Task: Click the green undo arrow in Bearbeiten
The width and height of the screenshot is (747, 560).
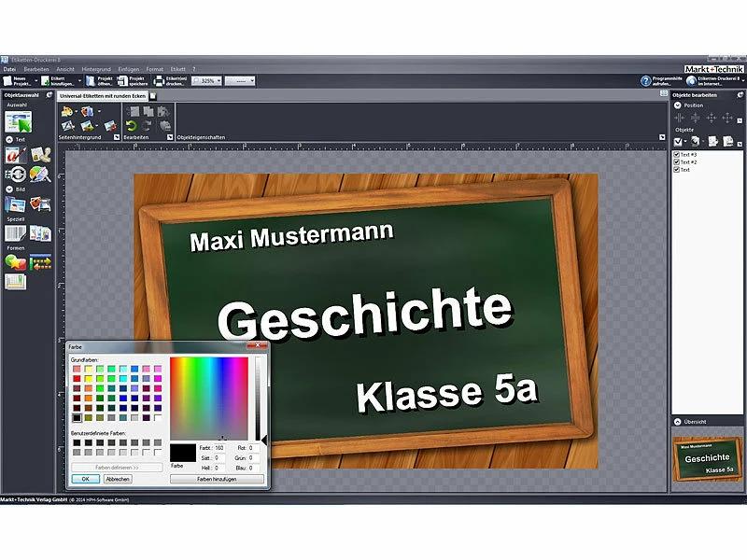Action: click(131, 125)
